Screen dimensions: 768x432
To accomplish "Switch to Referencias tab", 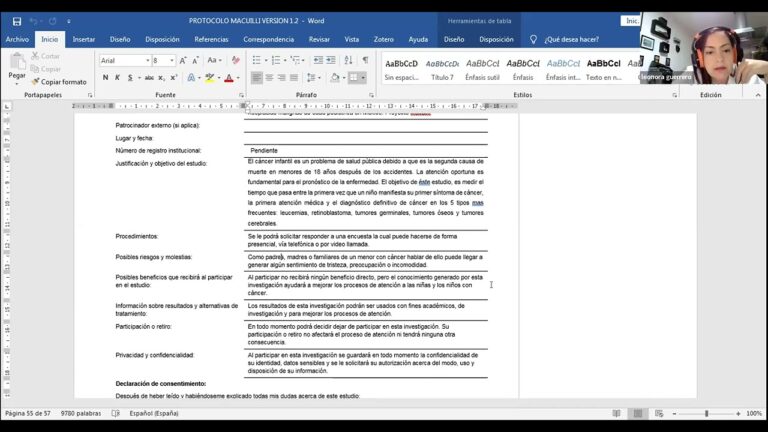I will 212,39.
